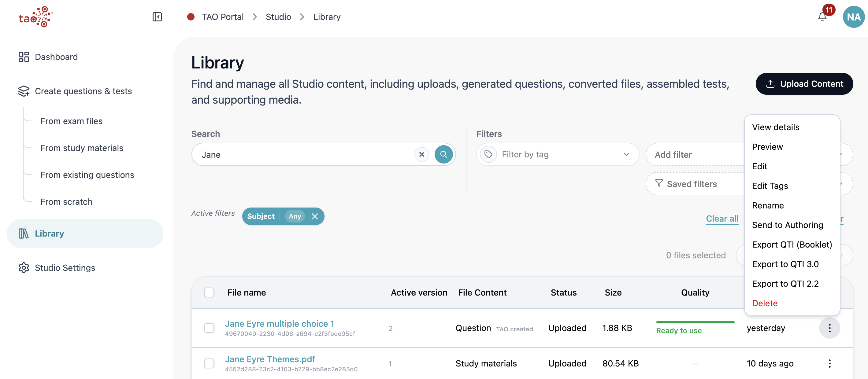
Task: Collapse the sidebar panel icon
Action: click(x=157, y=17)
